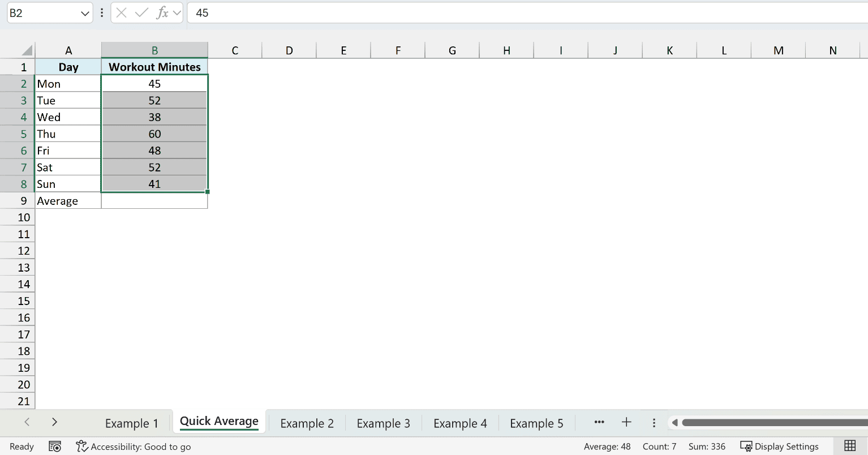The width and height of the screenshot is (868, 455).
Task: Select row 9 header
Action: coord(18,201)
